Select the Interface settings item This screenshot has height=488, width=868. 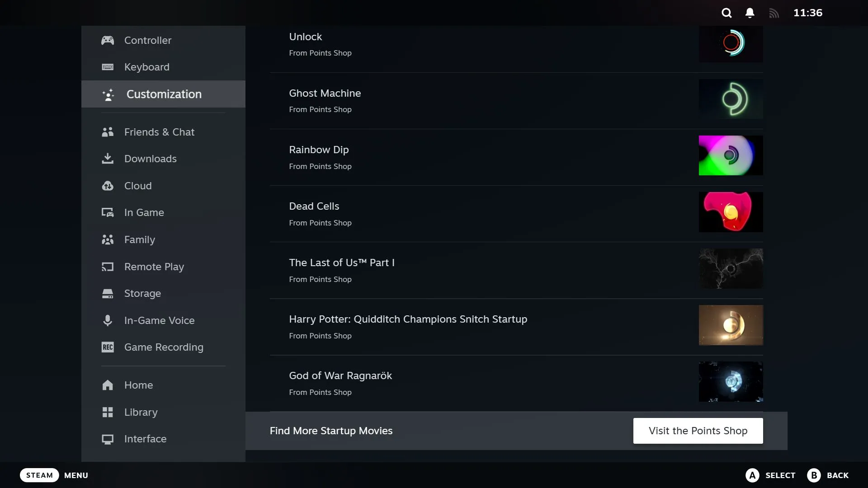point(146,439)
